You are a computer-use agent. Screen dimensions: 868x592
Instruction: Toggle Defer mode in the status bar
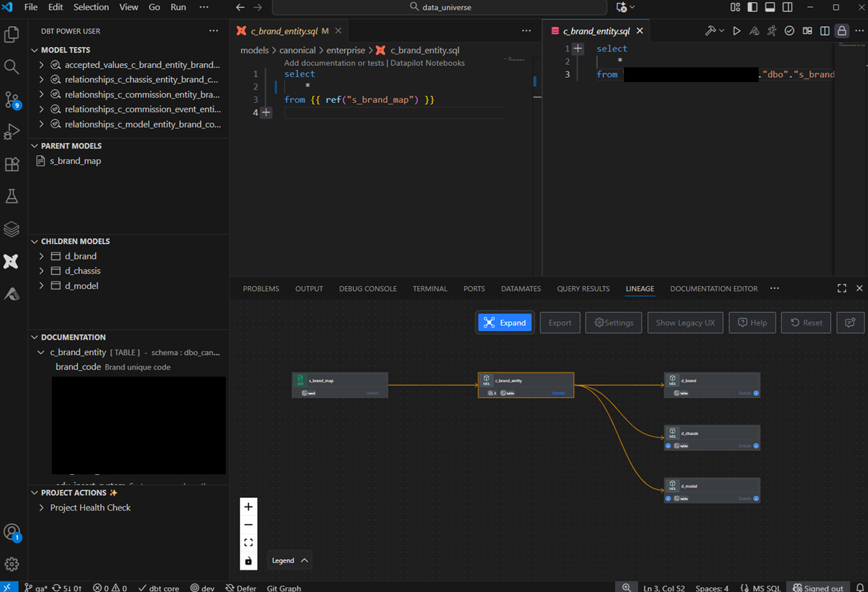click(x=240, y=588)
